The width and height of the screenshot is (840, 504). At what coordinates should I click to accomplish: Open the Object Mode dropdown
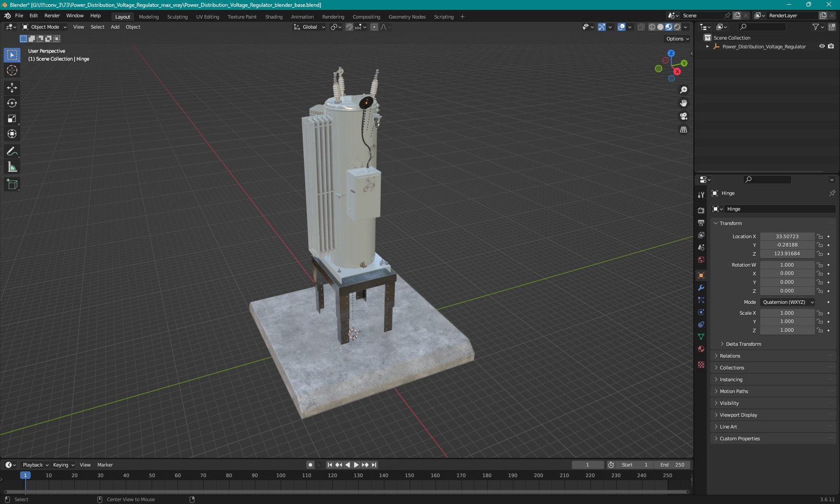45,27
